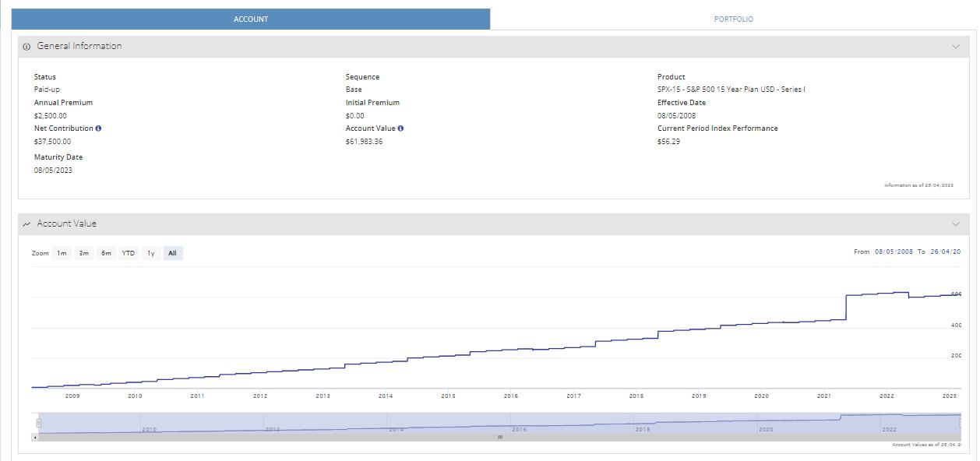This screenshot has height=461, width=980.
Task: Choose the 6m zoom range
Action: pyautogui.click(x=106, y=253)
